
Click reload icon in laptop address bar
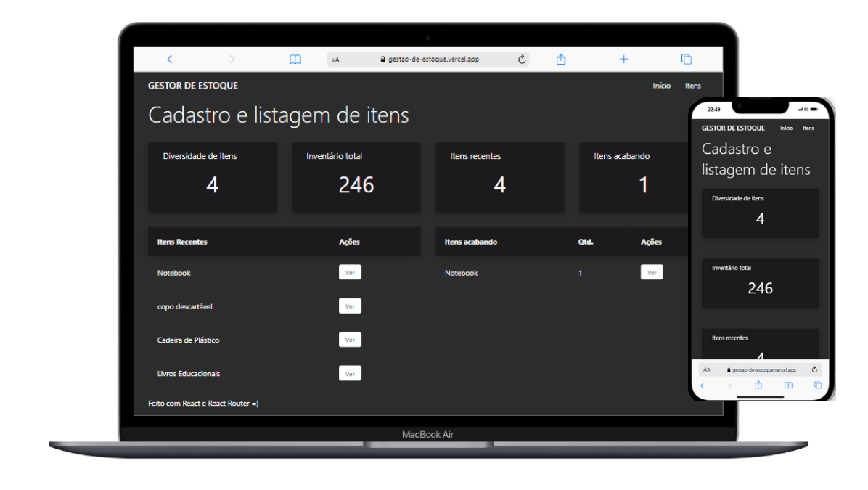(521, 60)
